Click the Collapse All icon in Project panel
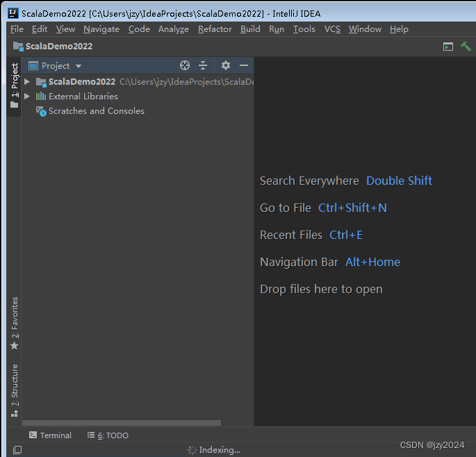The image size is (476, 457). click(x=203, y=65)
